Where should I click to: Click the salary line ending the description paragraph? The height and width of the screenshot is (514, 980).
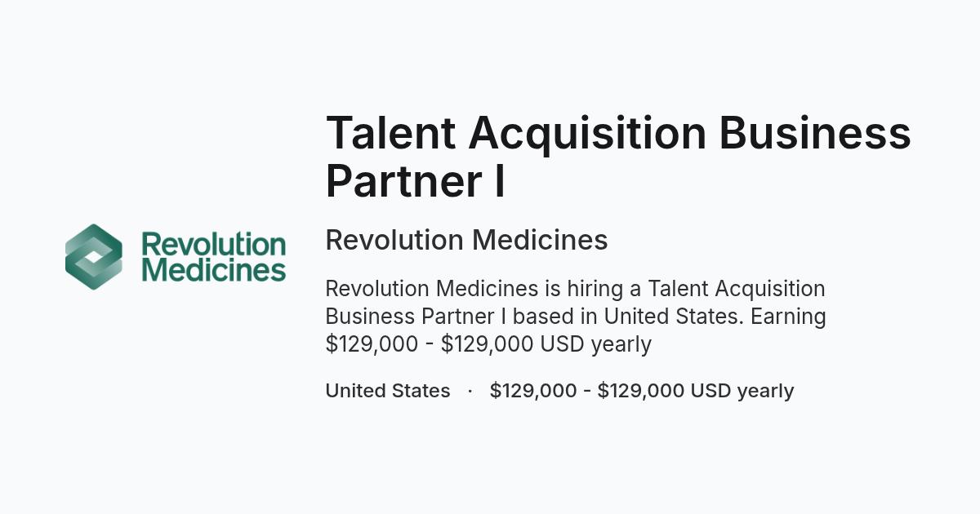pos(488,344)
